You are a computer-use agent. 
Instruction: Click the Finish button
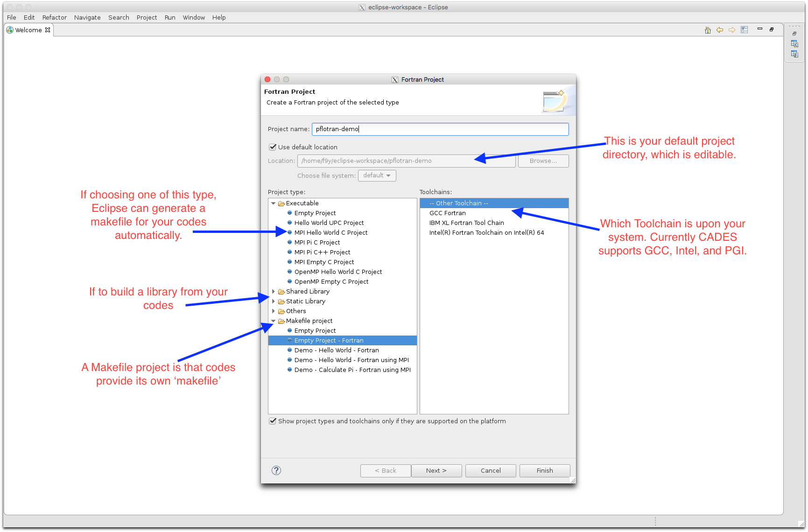(544, 470)
